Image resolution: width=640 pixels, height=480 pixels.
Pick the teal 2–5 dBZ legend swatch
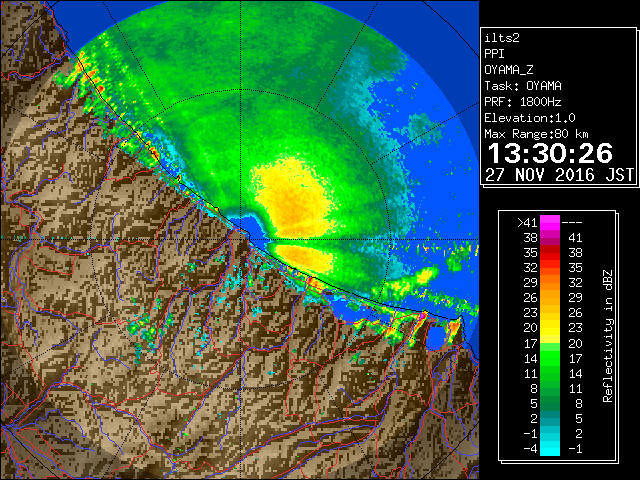point(550,419)
